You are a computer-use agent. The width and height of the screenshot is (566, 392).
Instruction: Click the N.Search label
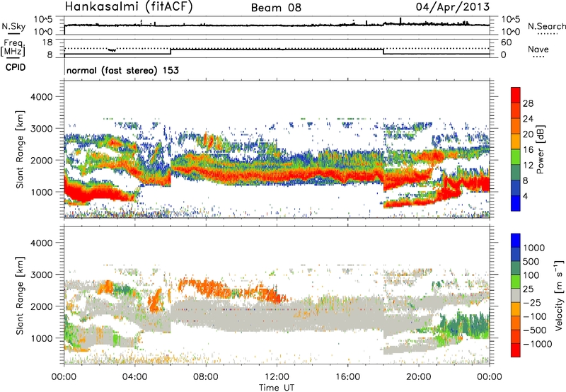546,26
